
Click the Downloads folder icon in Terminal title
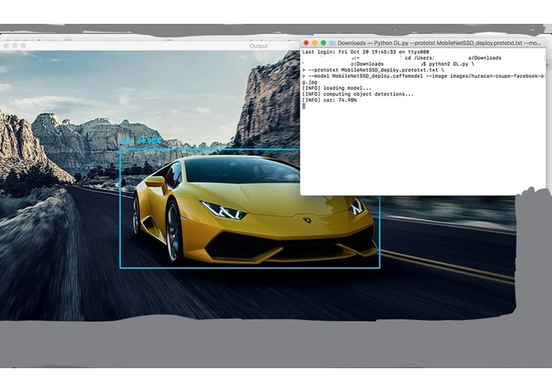pyautogui.click(x=332, y=43)
